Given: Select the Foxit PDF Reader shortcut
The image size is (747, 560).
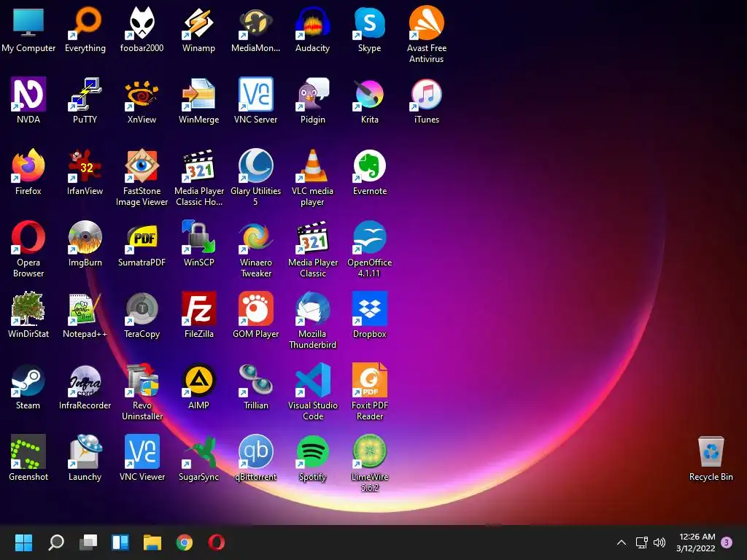Looking at the screenshot, I should point(370,380).
